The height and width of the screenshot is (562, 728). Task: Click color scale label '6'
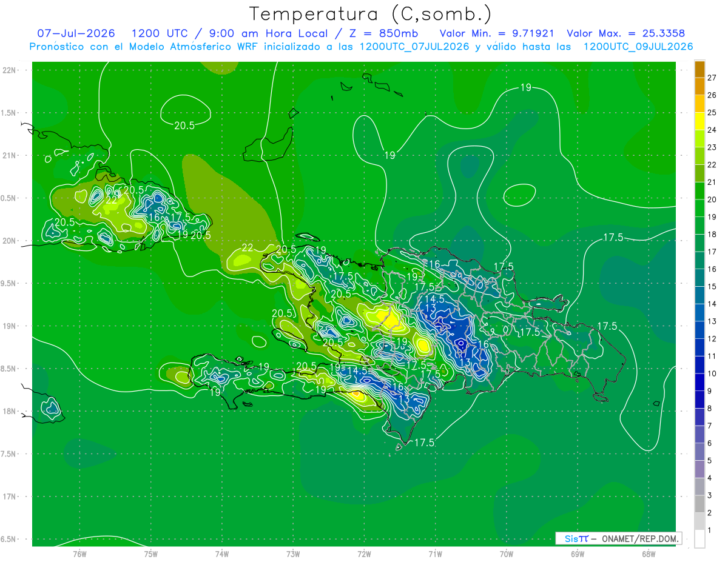[x=710, y=443]
